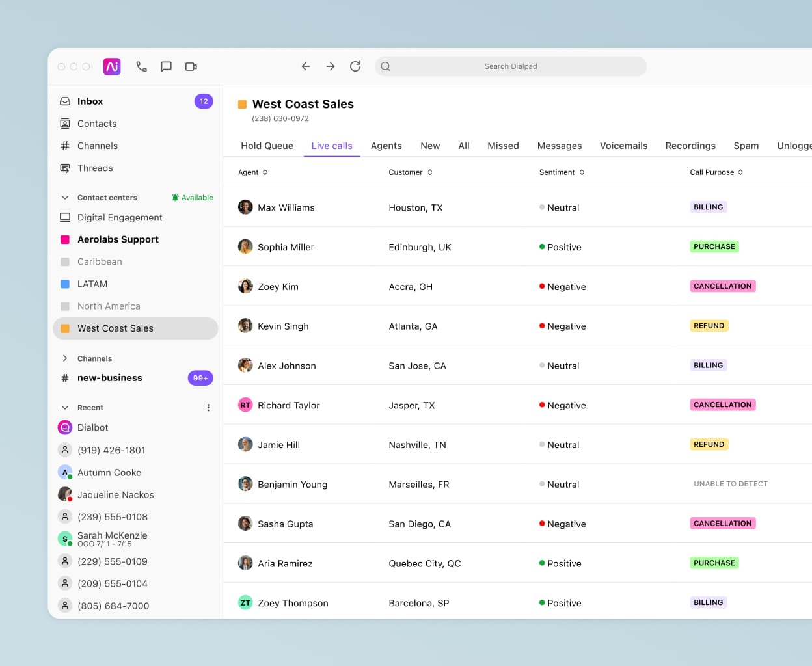Screen dimensions: 812x666
Task: Start a video meeting with the camera icon
Action: (x=191, y=66)
